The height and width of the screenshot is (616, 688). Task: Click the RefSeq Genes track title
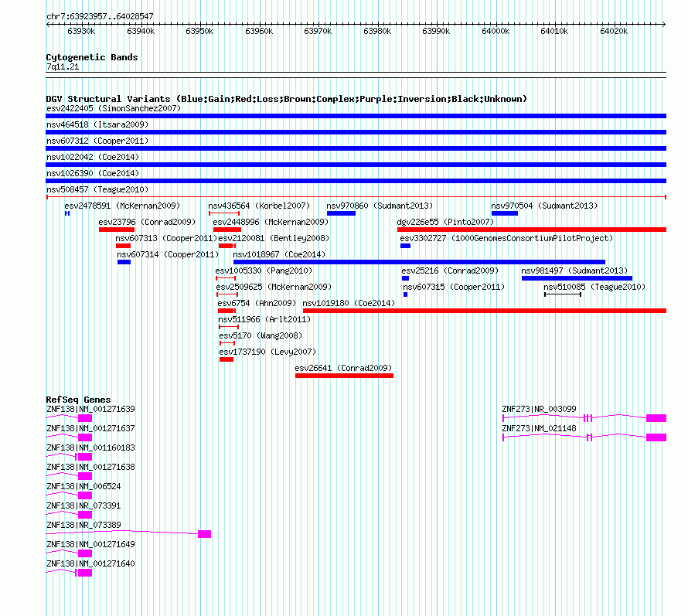click(x=79, y=400)
